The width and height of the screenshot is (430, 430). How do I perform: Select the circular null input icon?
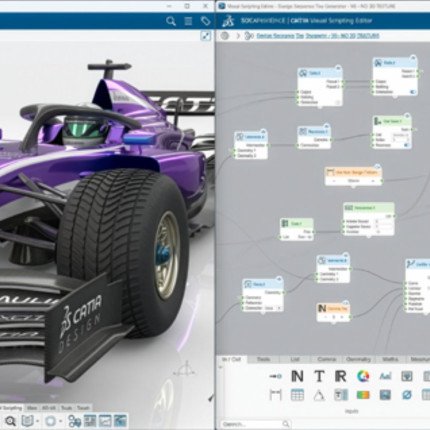pyautogui.click(x=407, y=395)
